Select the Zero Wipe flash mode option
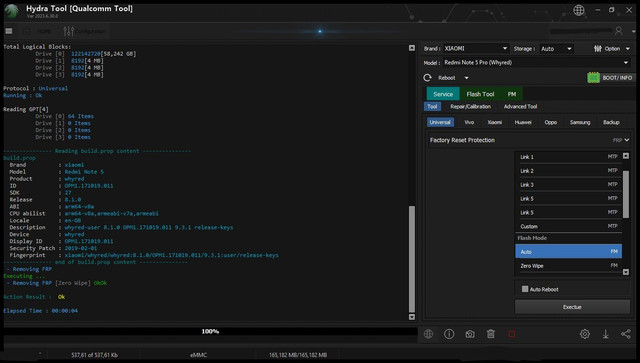Image resolution: width=640 pixels, height=363 pixels. pos(568,266)
